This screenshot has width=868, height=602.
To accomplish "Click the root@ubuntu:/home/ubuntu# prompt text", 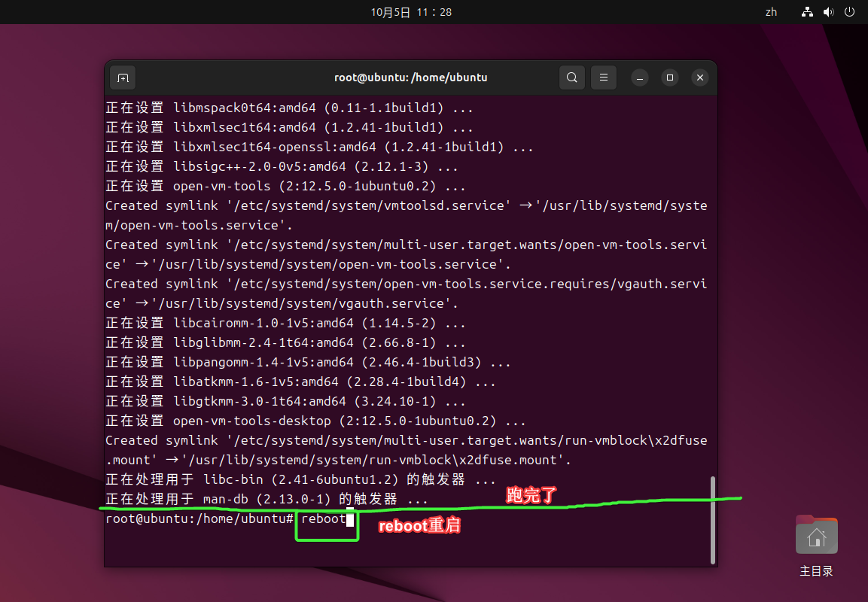I will (x=199, y=519).
